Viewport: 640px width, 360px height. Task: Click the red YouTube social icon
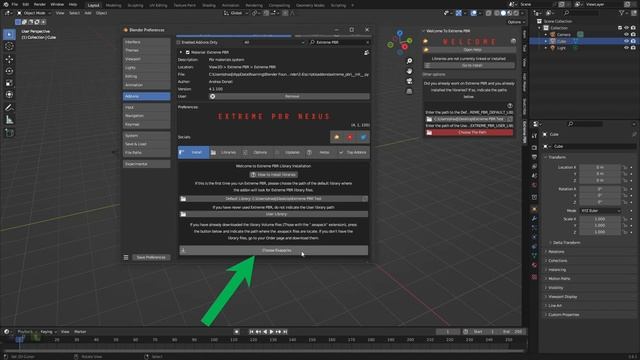[x=350, y=137]
